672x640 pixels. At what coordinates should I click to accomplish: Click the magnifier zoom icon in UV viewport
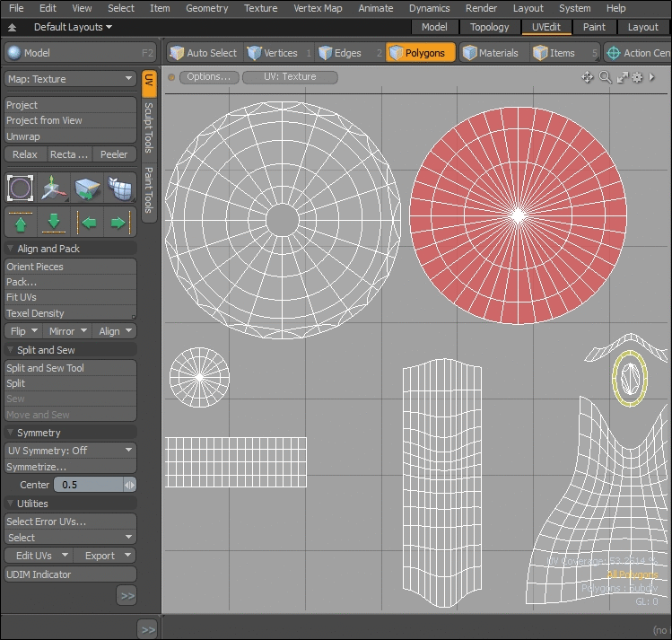click(x=605, y=77)
